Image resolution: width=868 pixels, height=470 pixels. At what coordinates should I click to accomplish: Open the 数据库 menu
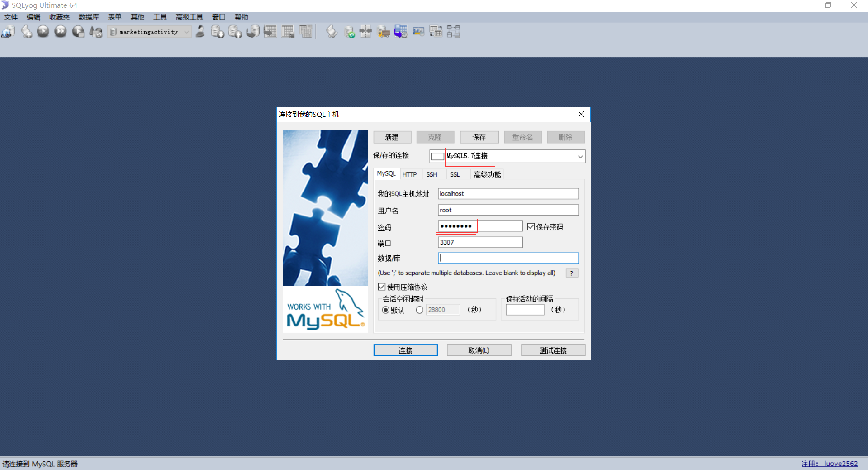click(x=89, y=17)
